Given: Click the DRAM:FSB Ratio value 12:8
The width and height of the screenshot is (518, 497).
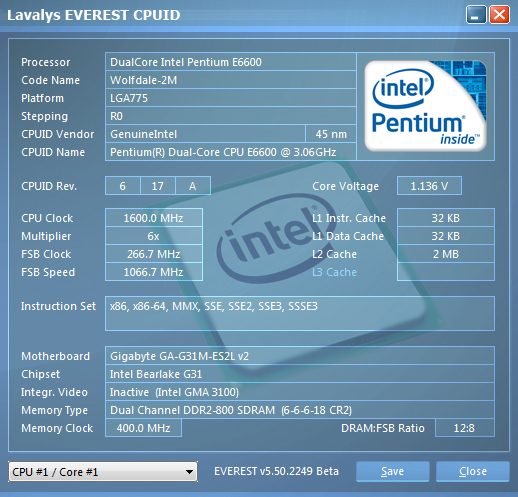Looking at the screenshot, I should coord(465,428).
